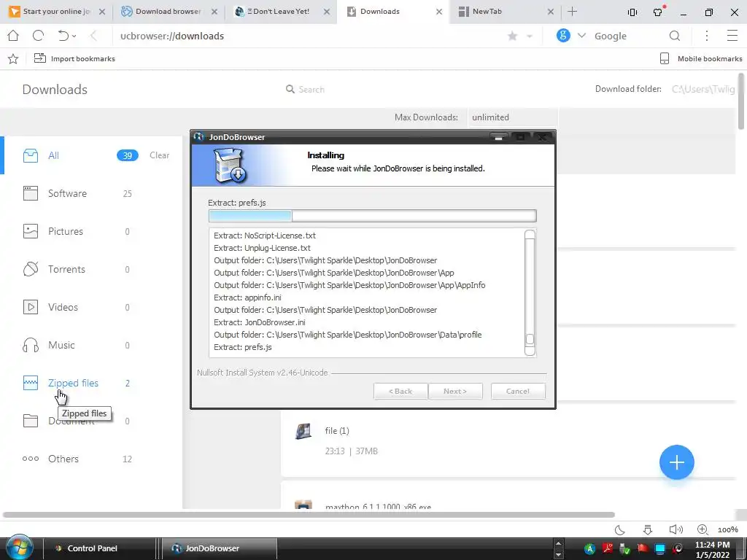
Task: Open the Max Downloads unlimited dropdown
Action: point(513,117)
